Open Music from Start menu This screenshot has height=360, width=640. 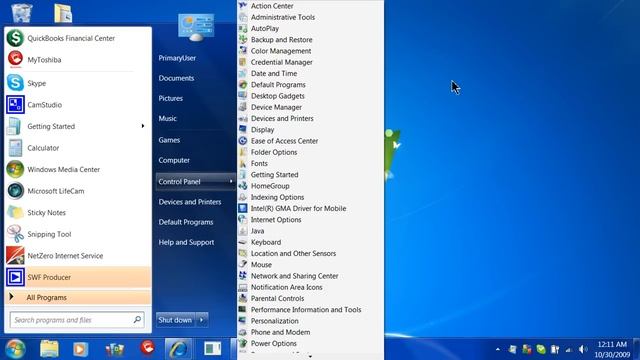(x=167, y=118)
